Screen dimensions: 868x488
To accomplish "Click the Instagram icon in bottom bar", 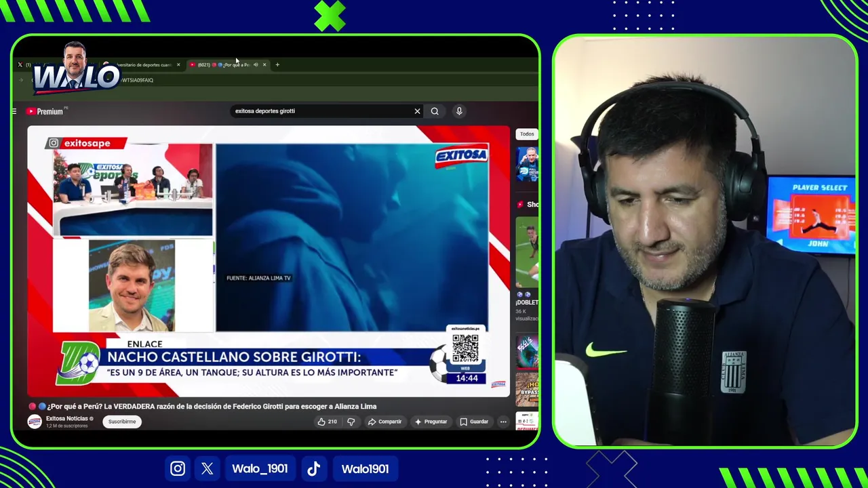I will 178,468.
